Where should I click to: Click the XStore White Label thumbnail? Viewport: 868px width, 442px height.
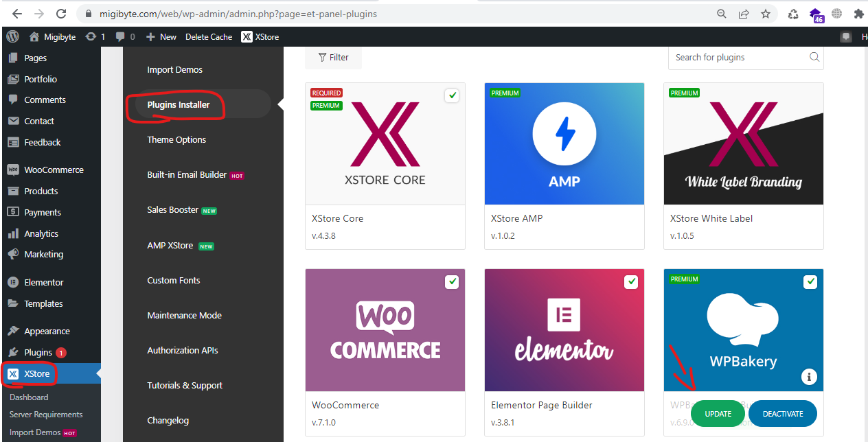[x=744, y=143]
